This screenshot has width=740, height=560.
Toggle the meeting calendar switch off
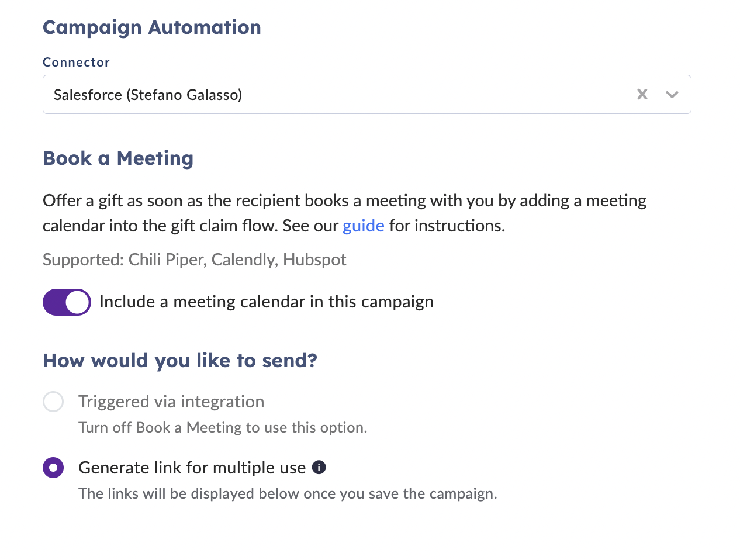click(67, 302)
